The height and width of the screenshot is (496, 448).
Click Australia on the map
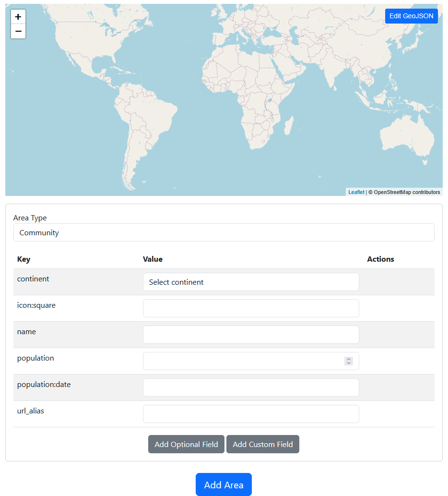(406, 136)
